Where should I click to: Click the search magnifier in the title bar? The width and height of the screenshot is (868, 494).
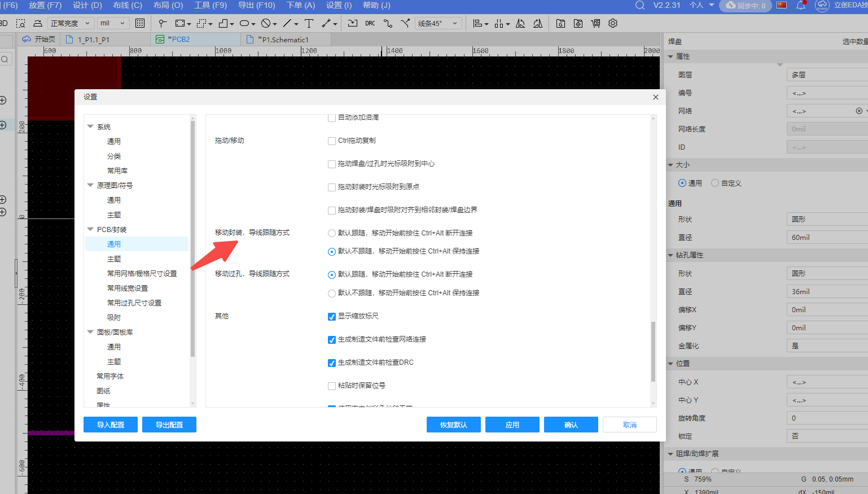(639, 5)
